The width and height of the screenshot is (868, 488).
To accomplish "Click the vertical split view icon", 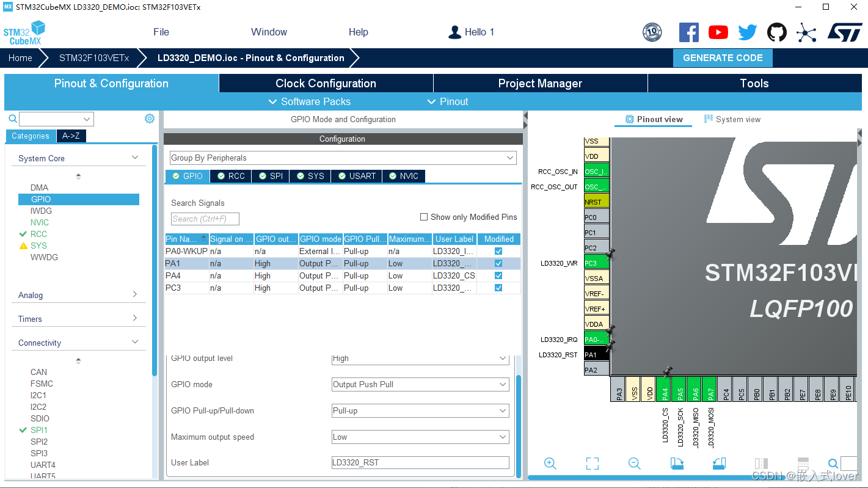I will click(x=761, y=464).
